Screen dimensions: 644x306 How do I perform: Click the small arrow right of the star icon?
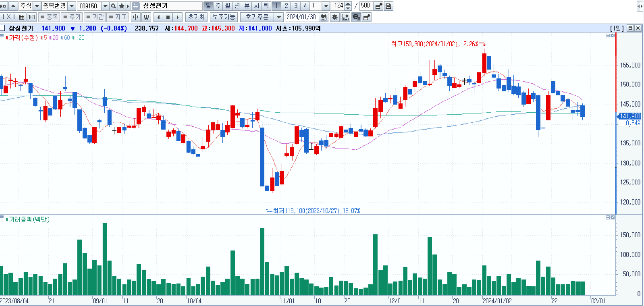coord(128,6)
